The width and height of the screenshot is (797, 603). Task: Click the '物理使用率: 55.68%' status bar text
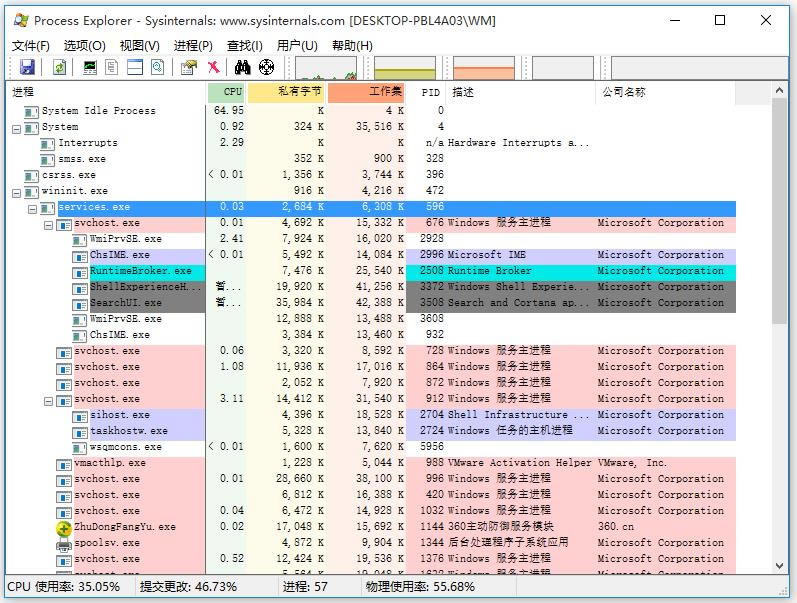coord(420,587)
